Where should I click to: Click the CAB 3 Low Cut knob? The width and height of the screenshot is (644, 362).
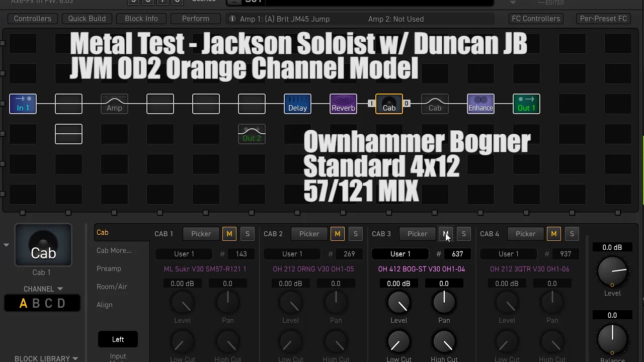point(399,342)
